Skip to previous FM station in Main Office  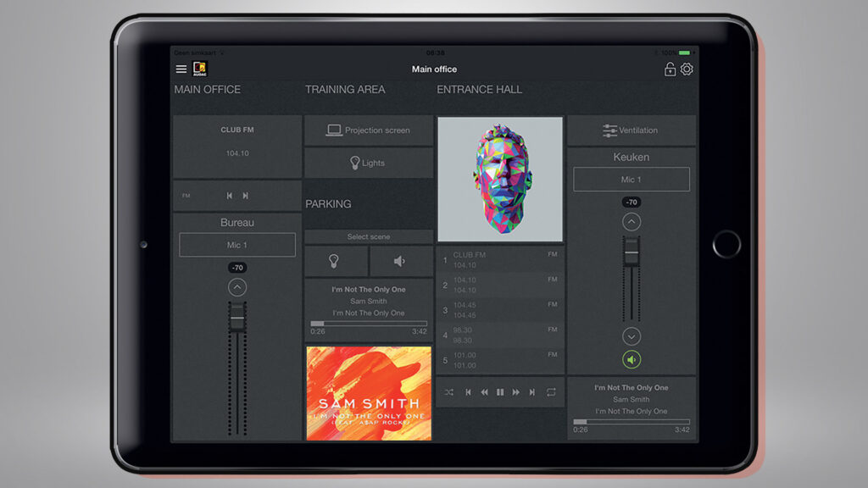(x=230, y=196)
